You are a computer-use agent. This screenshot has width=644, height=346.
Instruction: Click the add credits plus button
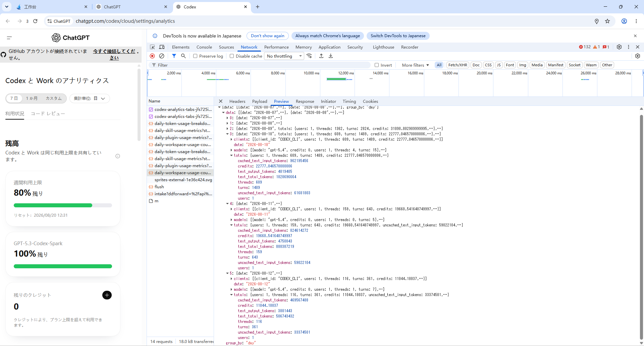point(107,295)
